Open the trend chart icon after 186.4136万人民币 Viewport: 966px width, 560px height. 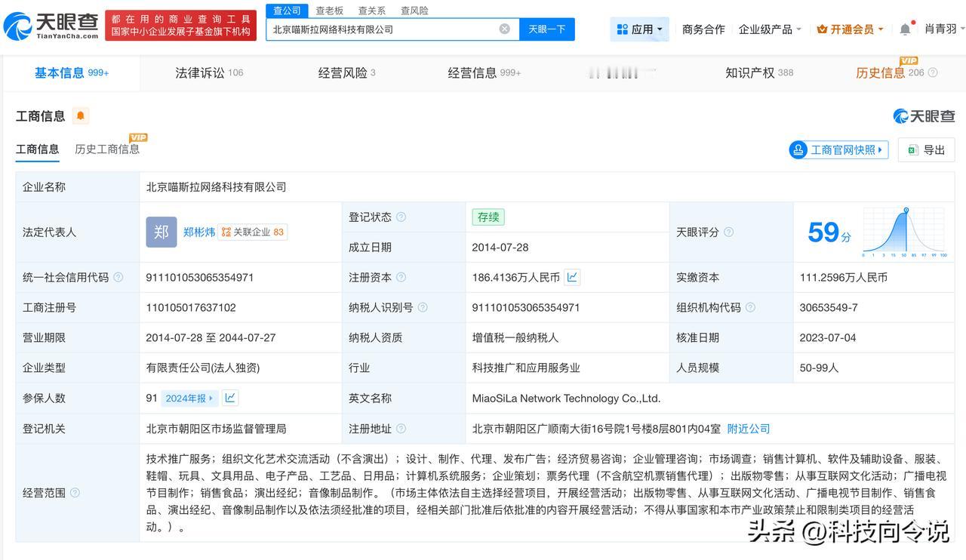tap(572, 277)
